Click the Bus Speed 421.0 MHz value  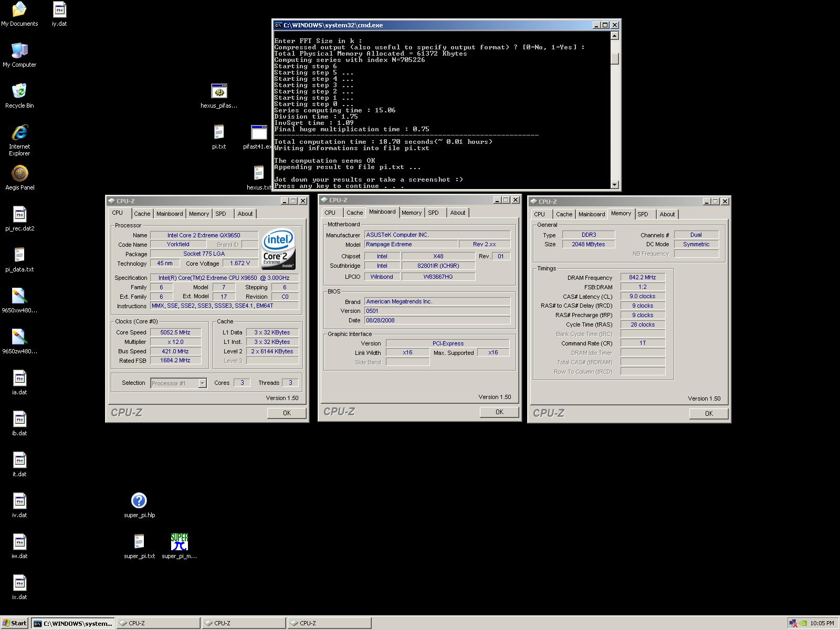(175, 351)
